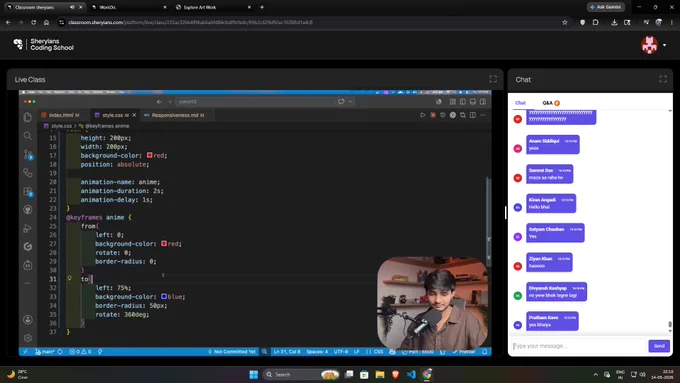The height and width of the screenshot is (383, 680).
Task: Open a new browser tab
Action: (x=262, y=7)
